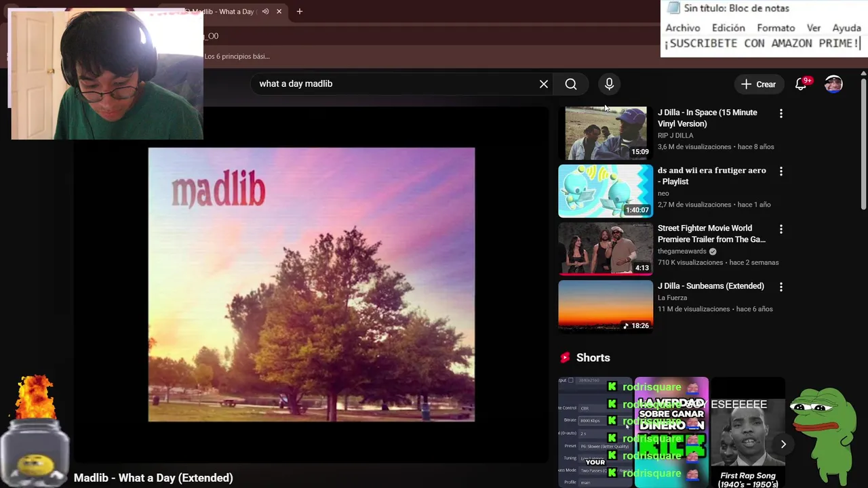Viewport: 868px width, 488px height.
Task: Open Ayuda menu in Bloc de notas
Action: [x=846, y=28]
